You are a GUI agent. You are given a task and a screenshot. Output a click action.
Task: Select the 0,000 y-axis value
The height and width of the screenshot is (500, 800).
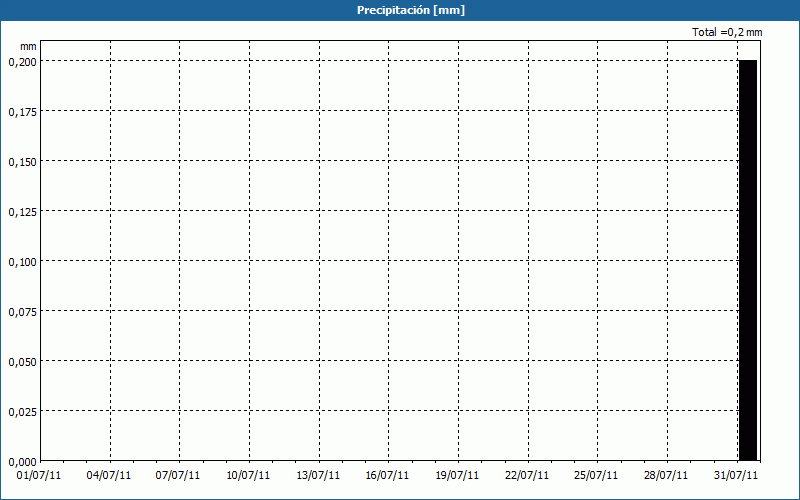(x=23, y=462)
